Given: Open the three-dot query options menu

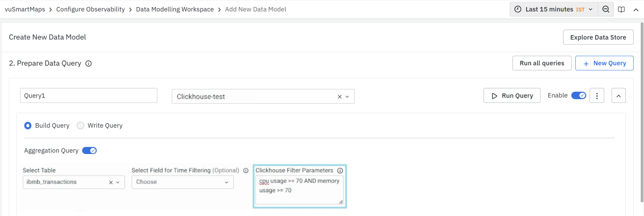Looking at the screenshot, I should tap(597, 96).
